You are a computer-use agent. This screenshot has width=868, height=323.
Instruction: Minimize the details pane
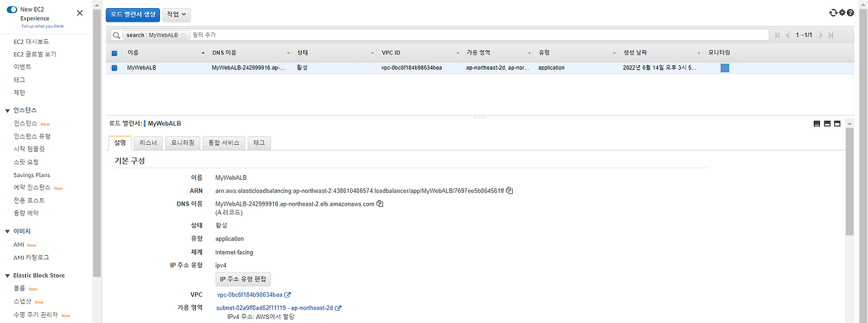tap(817, 123)
